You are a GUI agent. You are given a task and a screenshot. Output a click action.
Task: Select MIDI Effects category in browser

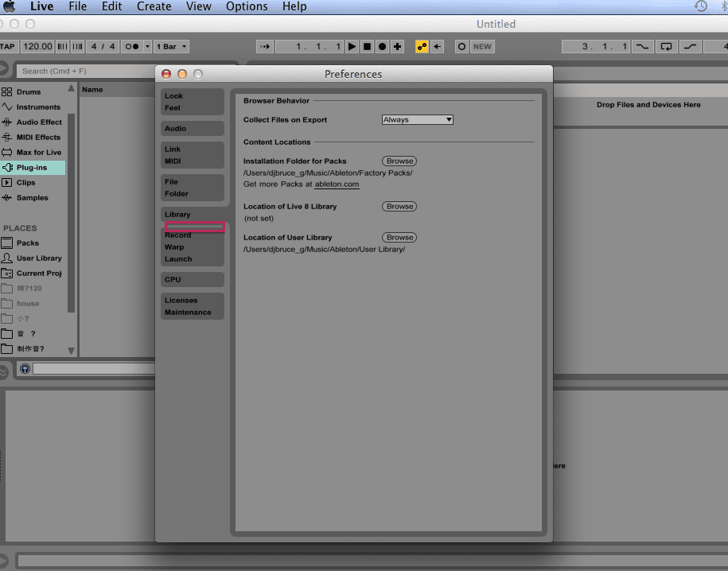(x=33, y=137)
